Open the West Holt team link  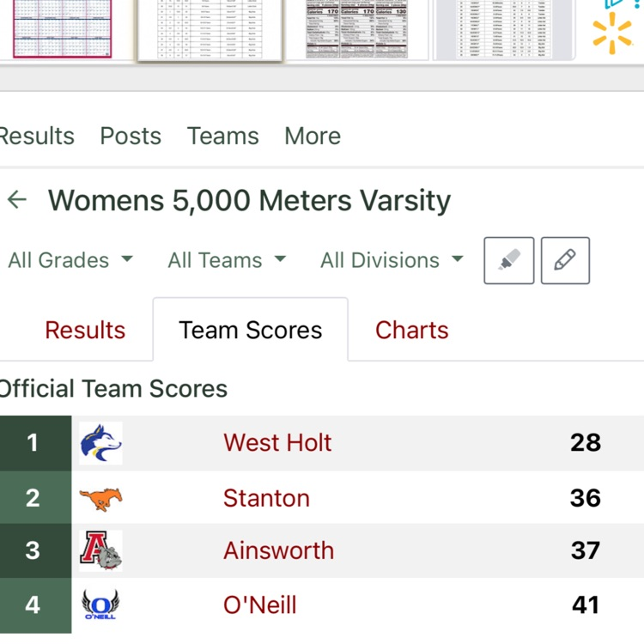[277, 443]
